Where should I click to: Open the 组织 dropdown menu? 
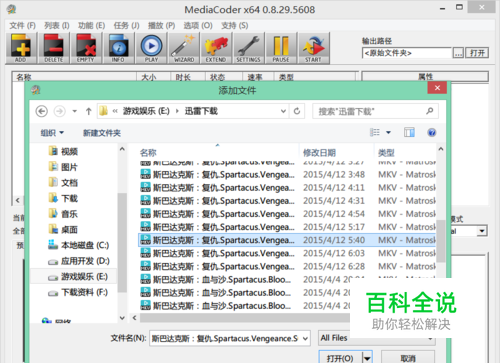[52, 133]
